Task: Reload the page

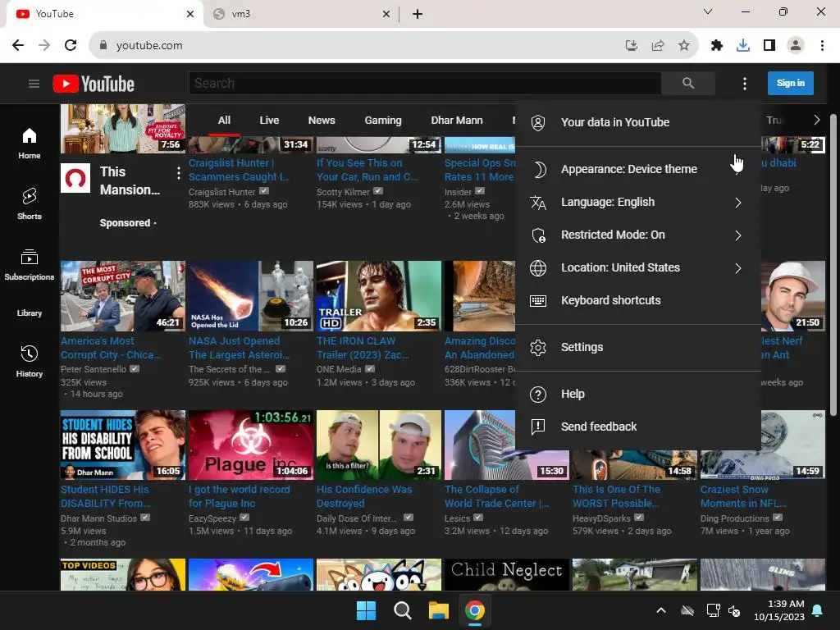Action: (x=71, y=46)
